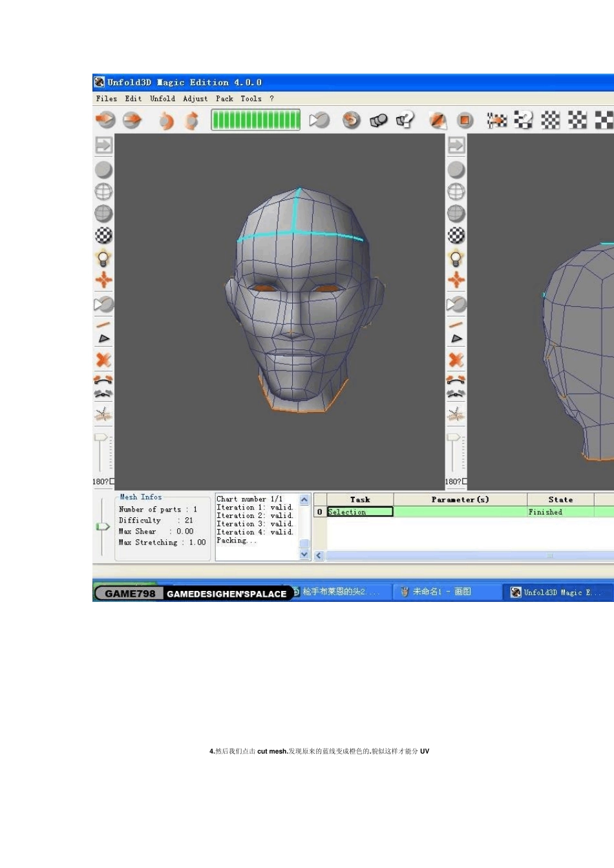
Task: Toggle the 180? checkbox in right viewport
Action: click(465, 481)
